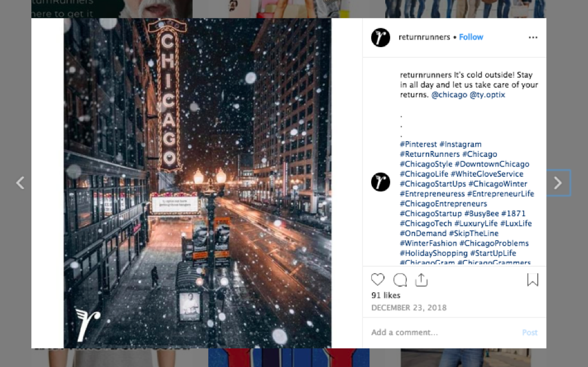Open the returnrunners username in header
The height and width of the screenshot is (367, 588).
coord(424,37)
